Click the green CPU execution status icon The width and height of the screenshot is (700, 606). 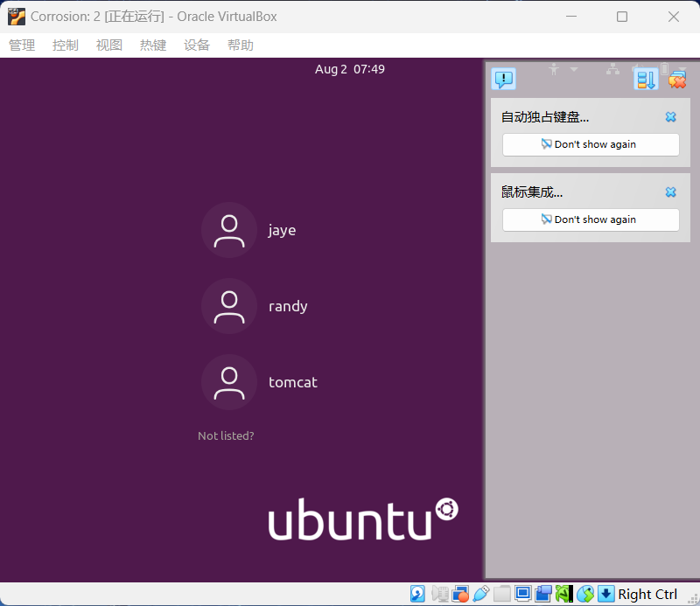point(564,594)
